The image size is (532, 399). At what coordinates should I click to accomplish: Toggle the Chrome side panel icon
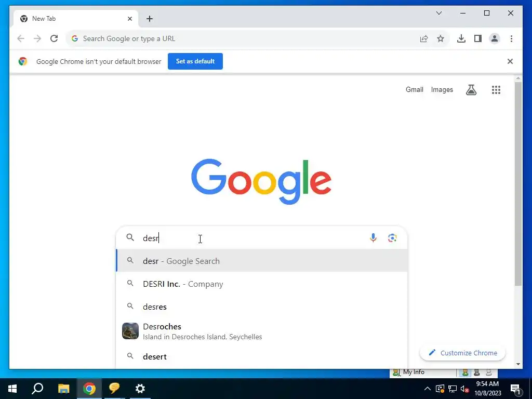pyautogui.click(x=478, y=38)
